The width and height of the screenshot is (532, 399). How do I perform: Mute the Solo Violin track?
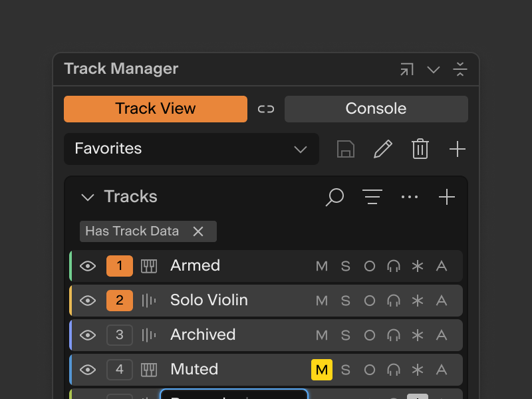pos(322,301)
